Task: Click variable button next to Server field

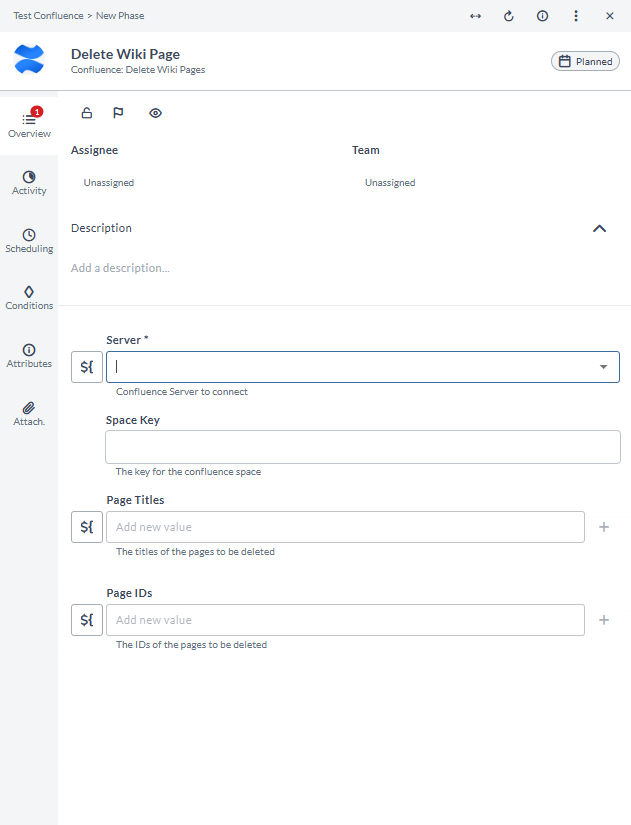Action: click(87, 367)
